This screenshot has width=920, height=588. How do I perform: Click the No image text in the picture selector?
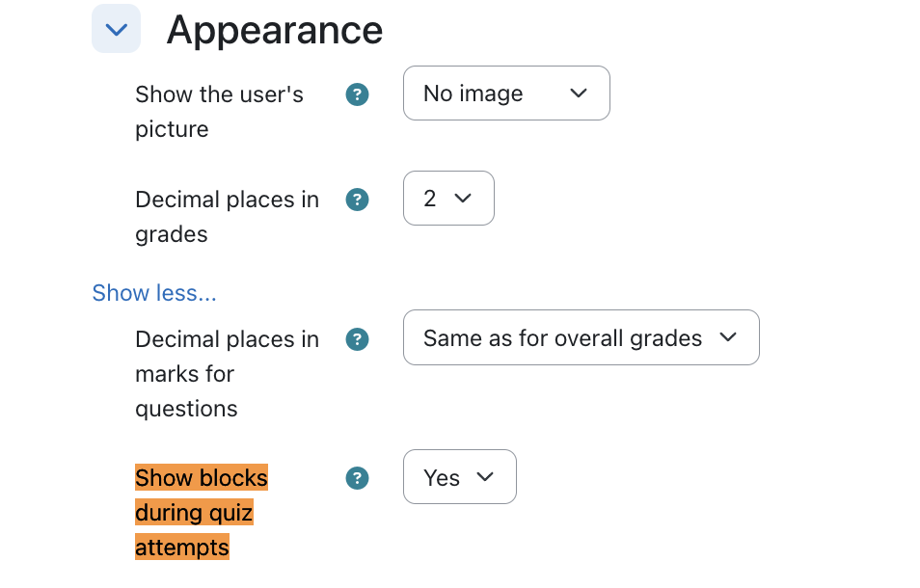(473, 94)
